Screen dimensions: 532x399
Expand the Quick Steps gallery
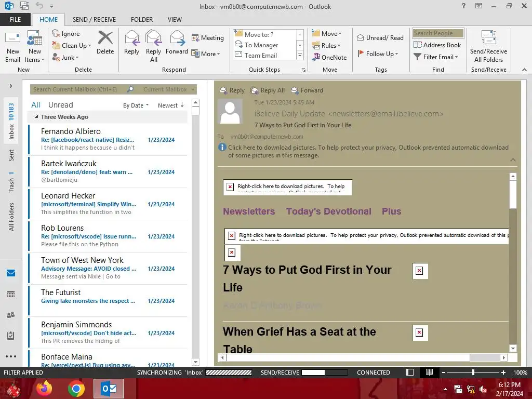click(300, 55)
